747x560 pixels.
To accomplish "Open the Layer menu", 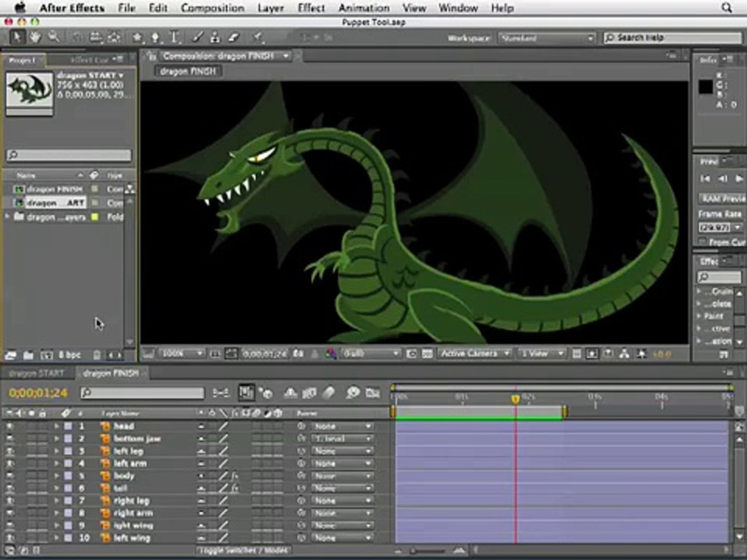I will pyautogui.click(x=271, y=8).
